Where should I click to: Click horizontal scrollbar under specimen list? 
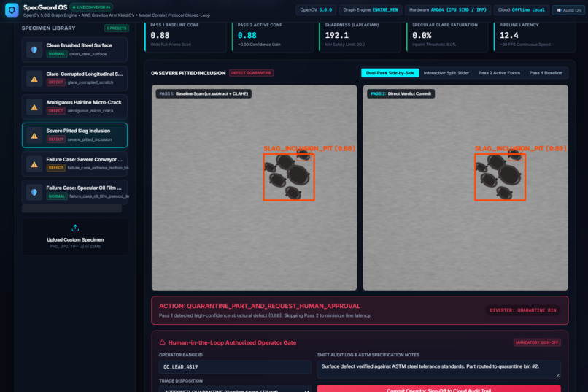(x=71, y=209)
